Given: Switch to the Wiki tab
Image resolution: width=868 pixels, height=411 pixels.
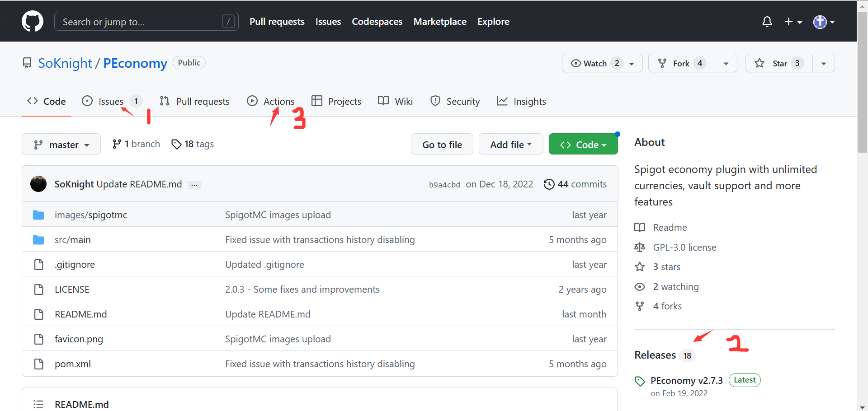Looking at the screenshot, I should (x=396, y=101).
